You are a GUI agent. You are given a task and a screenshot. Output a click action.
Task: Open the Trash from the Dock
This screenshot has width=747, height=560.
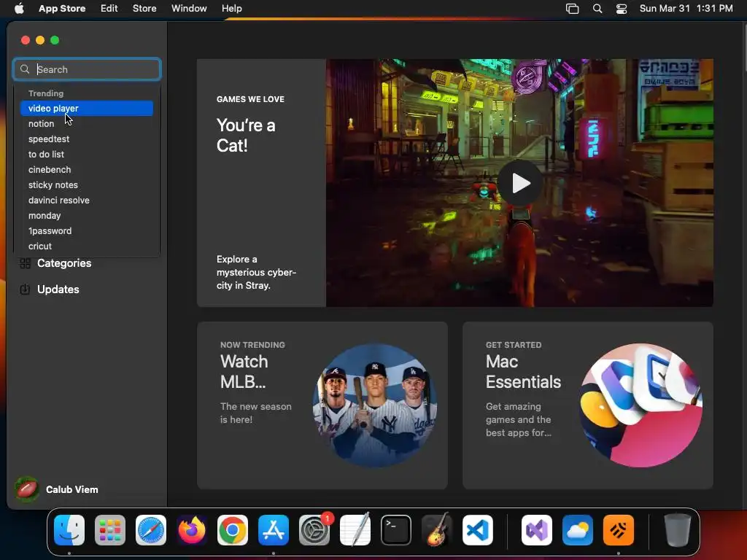click(x=678, y=530)
